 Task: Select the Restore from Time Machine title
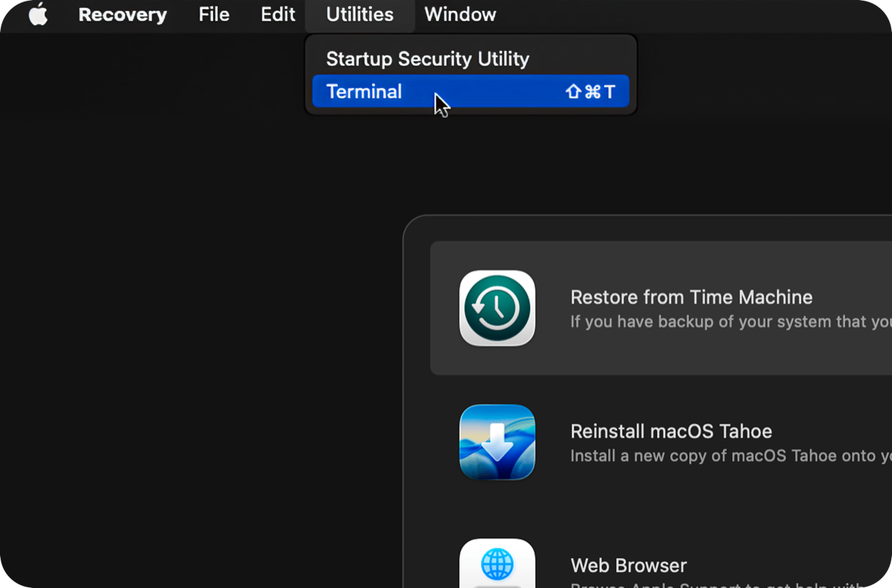pyautogui.click(x=691, y=297)
